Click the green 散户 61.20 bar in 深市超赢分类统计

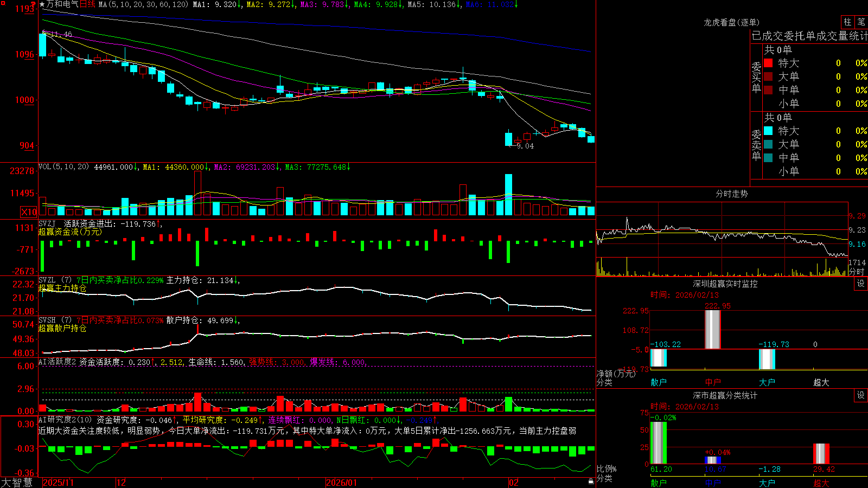(x=659, y=442)
